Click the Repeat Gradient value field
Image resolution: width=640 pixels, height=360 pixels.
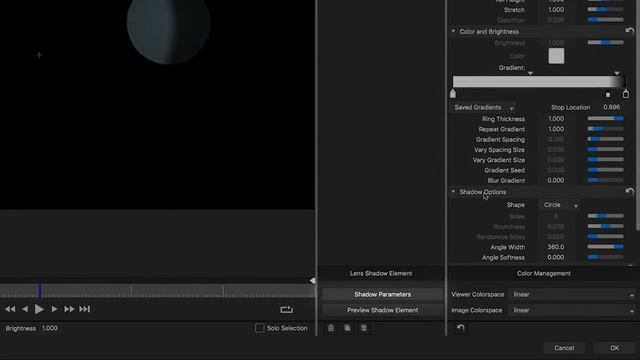pyautogui.click(x=556, y=129)
